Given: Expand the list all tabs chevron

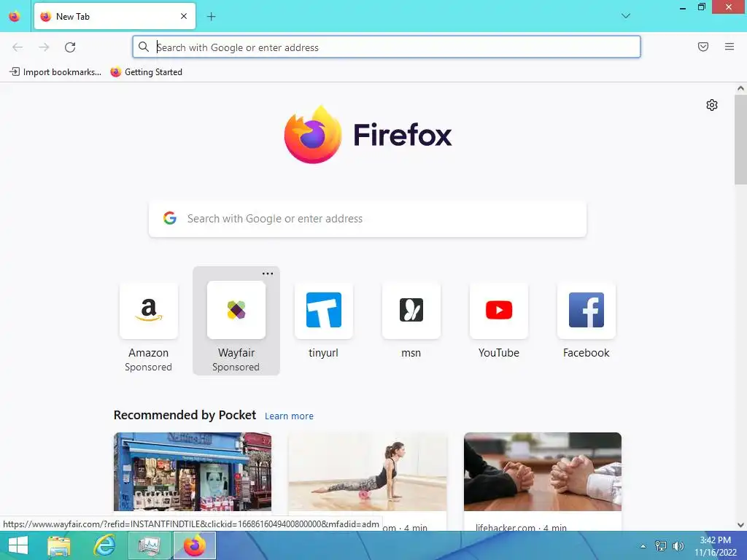Looking at the screenshot, I should (x=626, y=16).
